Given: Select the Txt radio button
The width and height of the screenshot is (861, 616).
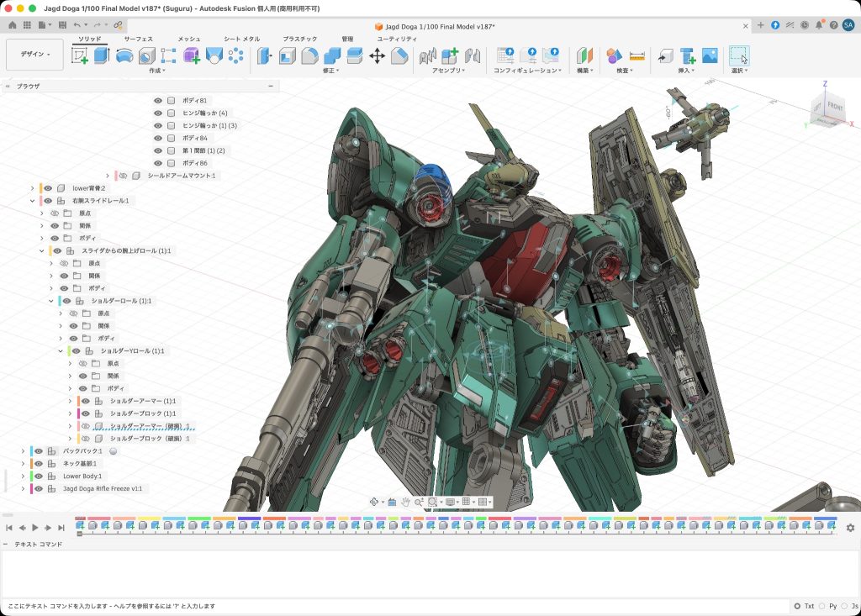Looking at the screenshot, I should (797, 606).
